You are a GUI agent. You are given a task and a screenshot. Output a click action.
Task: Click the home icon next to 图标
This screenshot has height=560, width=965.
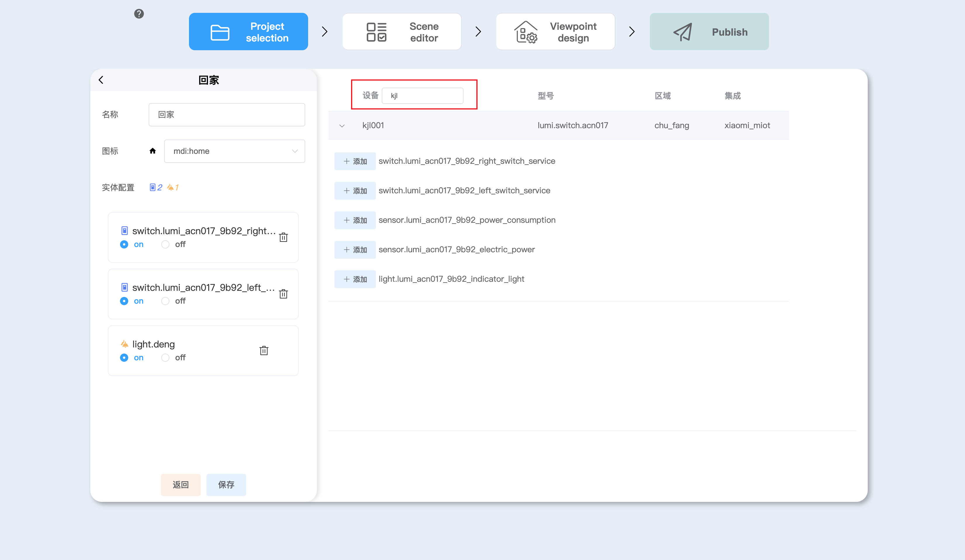tap(152, 151)
